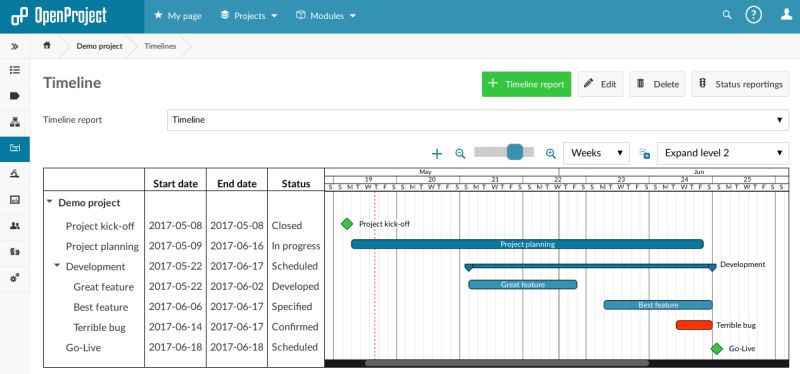Open the Members people sidebar icon

[x=15, y=226]
